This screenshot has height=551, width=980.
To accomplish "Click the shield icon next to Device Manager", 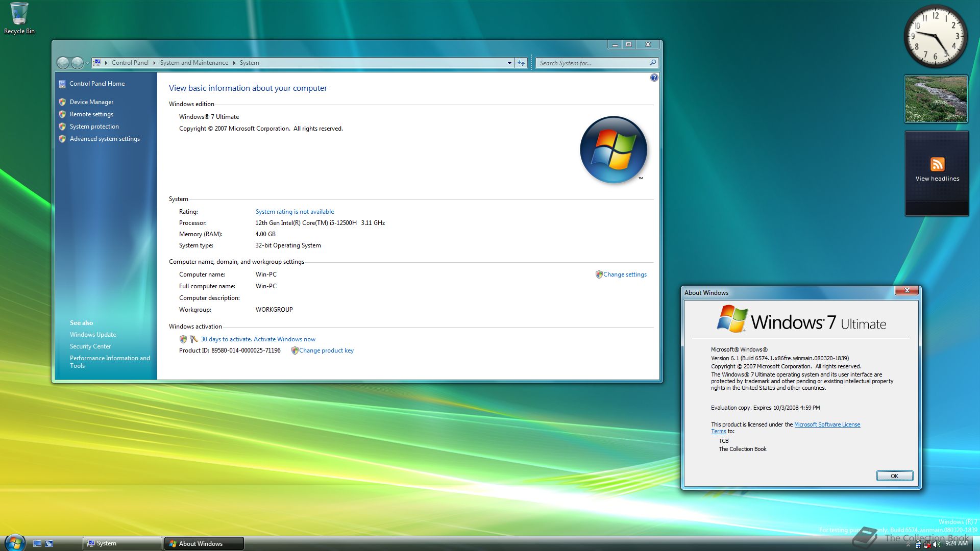I will 62,102.
